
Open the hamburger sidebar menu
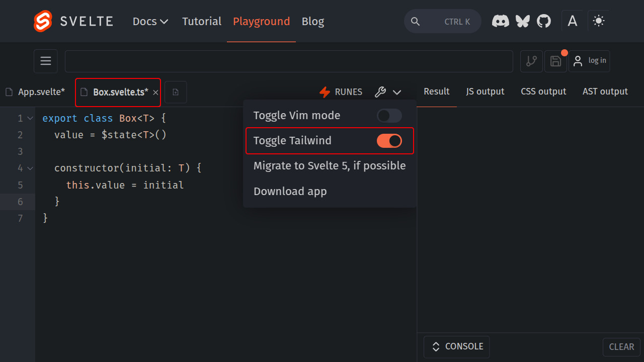pyautogui.click(x=46, y=61)
